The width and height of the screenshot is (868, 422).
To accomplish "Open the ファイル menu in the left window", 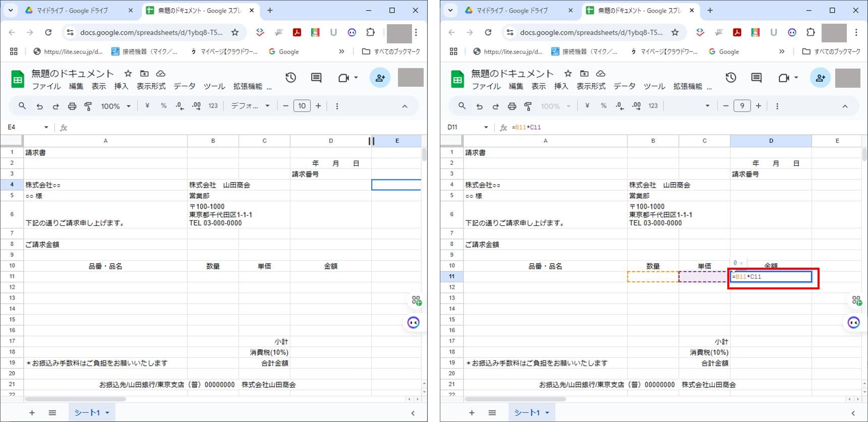I will tap(46, 86).
